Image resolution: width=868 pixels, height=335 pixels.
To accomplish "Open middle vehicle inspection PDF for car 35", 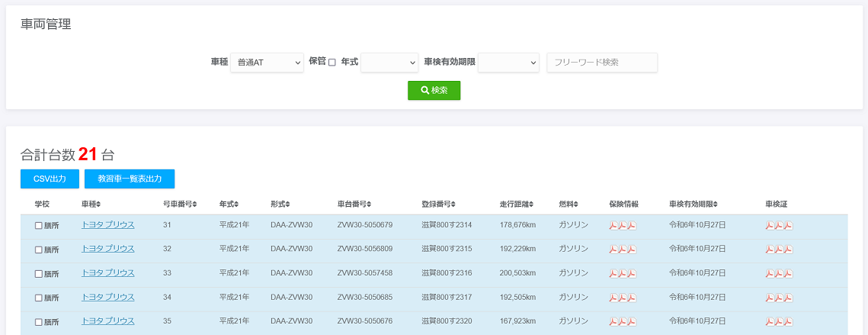I will pos(779,322).
